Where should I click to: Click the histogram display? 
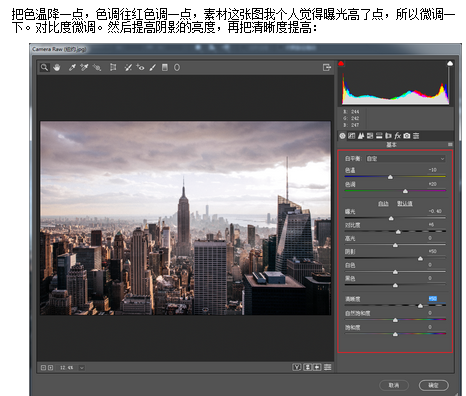pos(395,83)
